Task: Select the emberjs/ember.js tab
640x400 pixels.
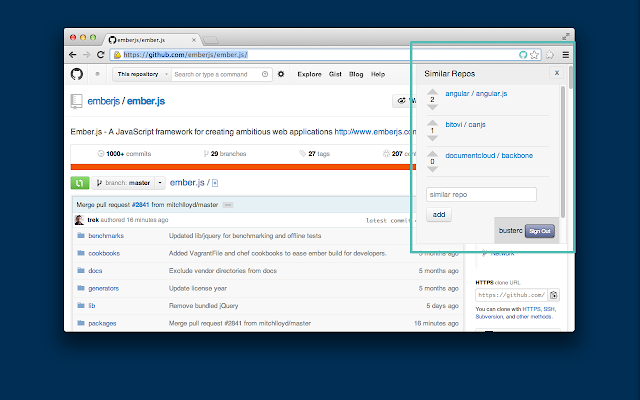Action: (x=153, y=40)
